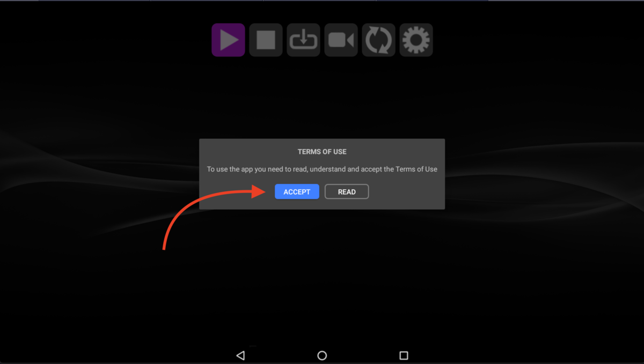Viewport: 644px width, 364px height.
Task: Click the refresh/reload arrows icon
Action: pos(378,40)
